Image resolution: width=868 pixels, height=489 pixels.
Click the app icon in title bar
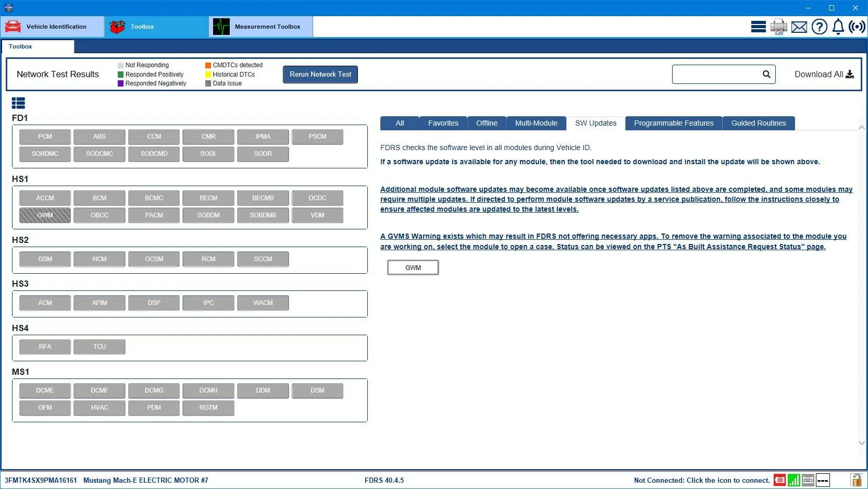(9, 8)
